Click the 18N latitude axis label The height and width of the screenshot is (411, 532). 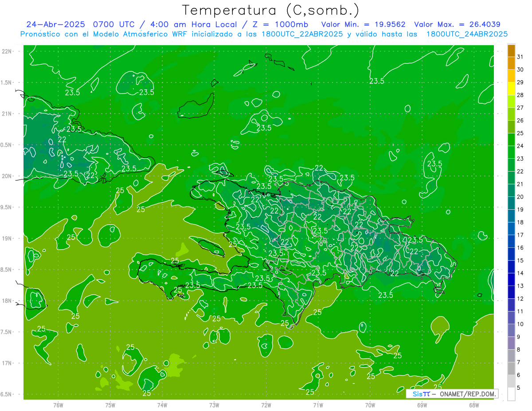6,301
